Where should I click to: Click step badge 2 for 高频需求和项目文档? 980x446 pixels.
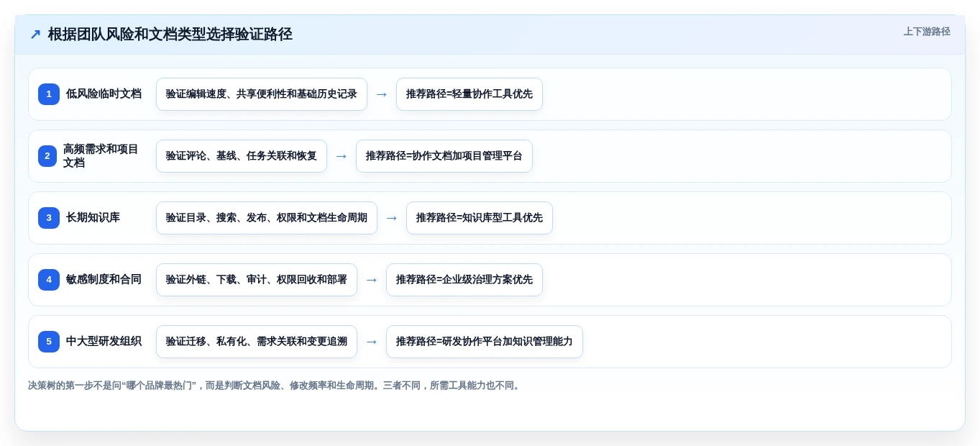[x=47, y=156]
